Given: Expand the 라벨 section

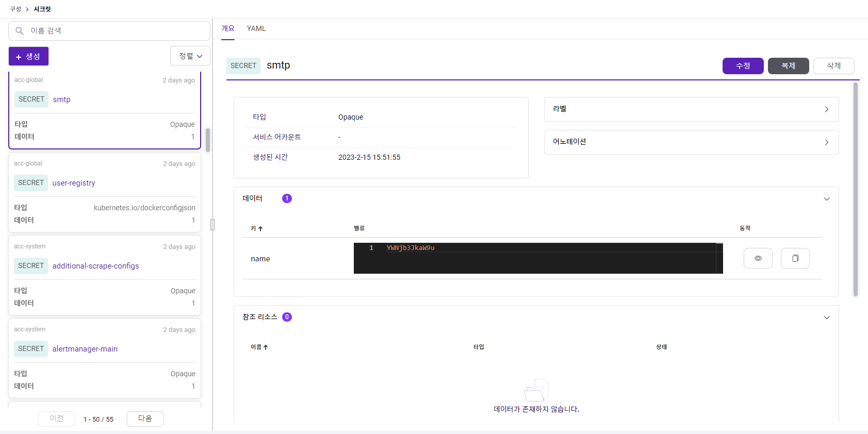Looking at the screenshot, I should tap(691, 109).
